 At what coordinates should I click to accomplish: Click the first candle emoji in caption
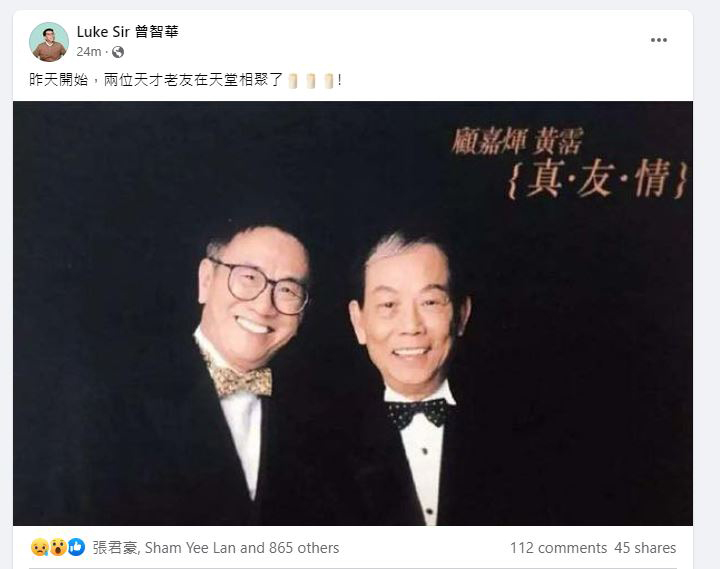point(293,81)
